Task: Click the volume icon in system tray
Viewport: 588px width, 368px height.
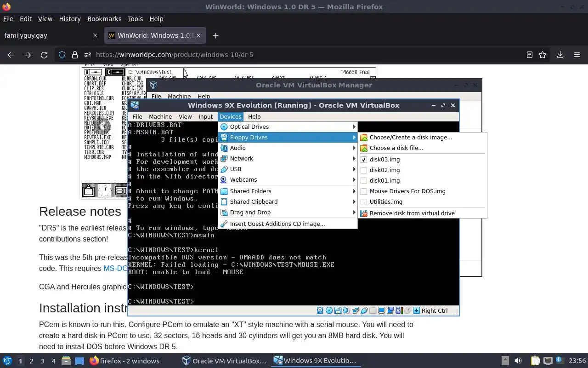Action: pos(518,361)
